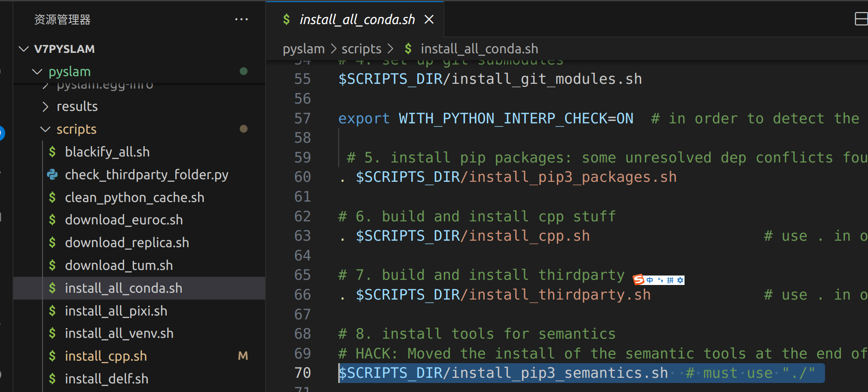Click the pyslam breadcrumb segment
Screen dimensions: 868x392
click(x=304, y=49)
